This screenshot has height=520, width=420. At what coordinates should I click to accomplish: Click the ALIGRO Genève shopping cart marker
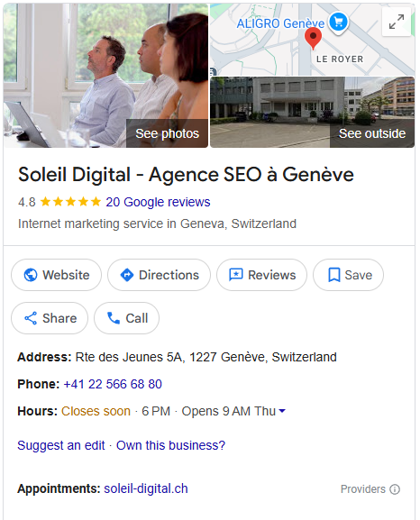338,22
